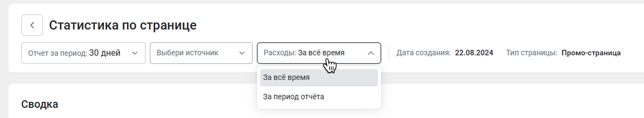This screenshot has height=118, width=644.
Task: Click the "Дата создания:" label
Action: coord(423,53)
